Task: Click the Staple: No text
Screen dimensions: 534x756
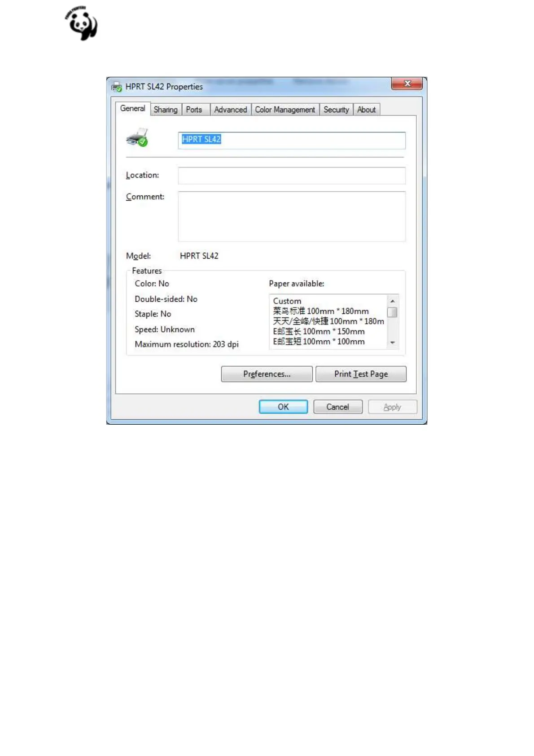Action: 153,314
